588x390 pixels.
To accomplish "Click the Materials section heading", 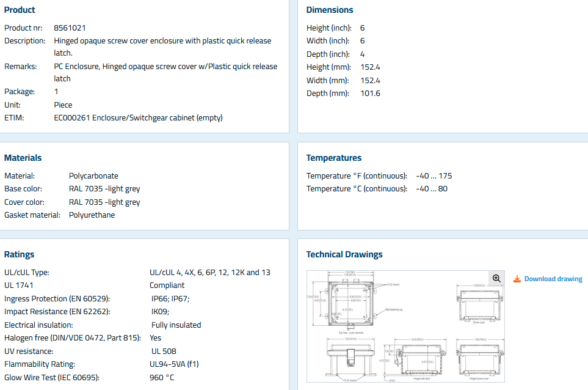I will point(23,158).
